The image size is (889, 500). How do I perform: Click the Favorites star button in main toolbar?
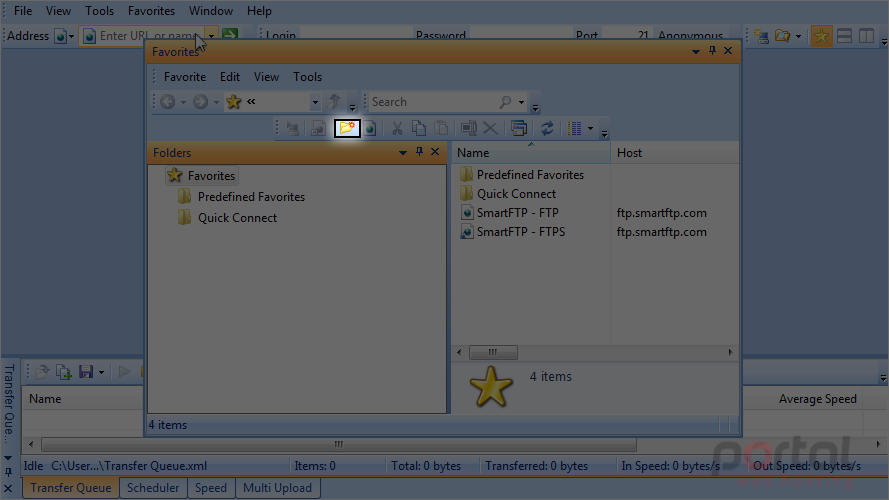tap(821, 36)
